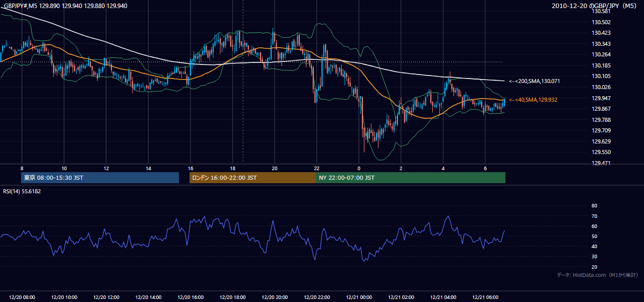This screenshot has width=644, height=302.
Task: Click the 40 SMA 129.932 label
Action: (x=533, y=100)
